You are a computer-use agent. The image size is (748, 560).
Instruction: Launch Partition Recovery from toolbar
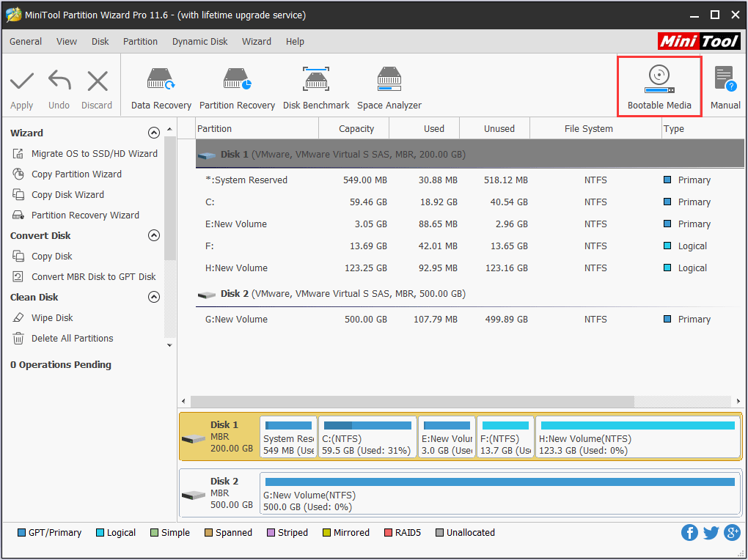pos(237,88)
